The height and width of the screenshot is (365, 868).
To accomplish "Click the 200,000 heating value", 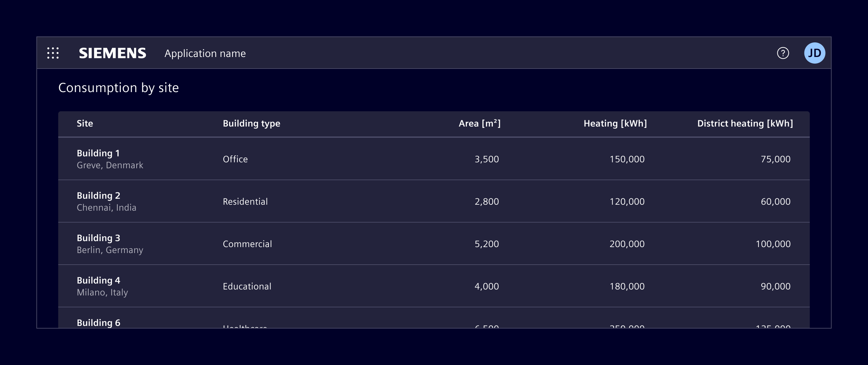I will point(627,244).
